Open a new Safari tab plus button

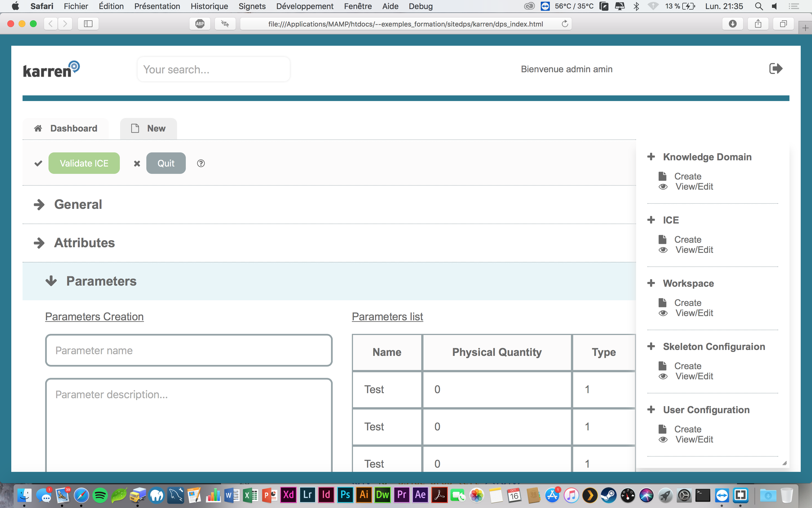click(805, 28)
